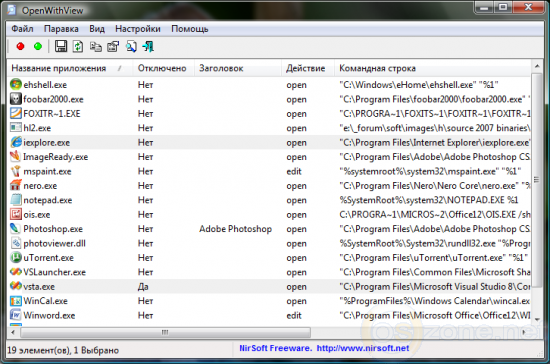Select the photoviewer.dll icon
The image size is (550, 364).
point(15,243)
